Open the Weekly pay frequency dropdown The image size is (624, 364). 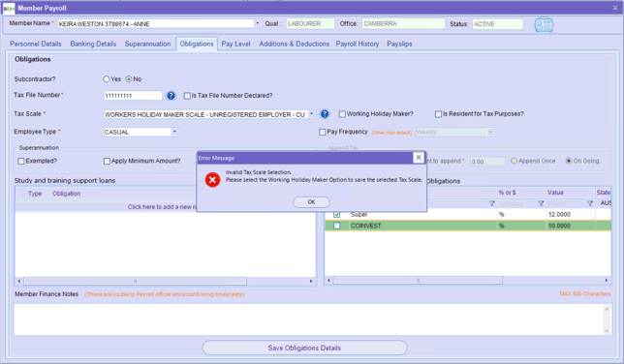(x=490, y=132)
